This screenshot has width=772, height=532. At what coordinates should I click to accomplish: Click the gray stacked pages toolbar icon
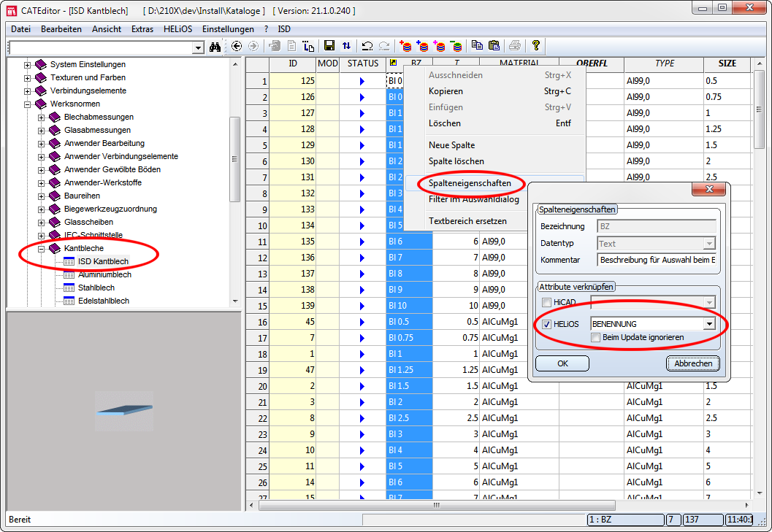(275, 46)
